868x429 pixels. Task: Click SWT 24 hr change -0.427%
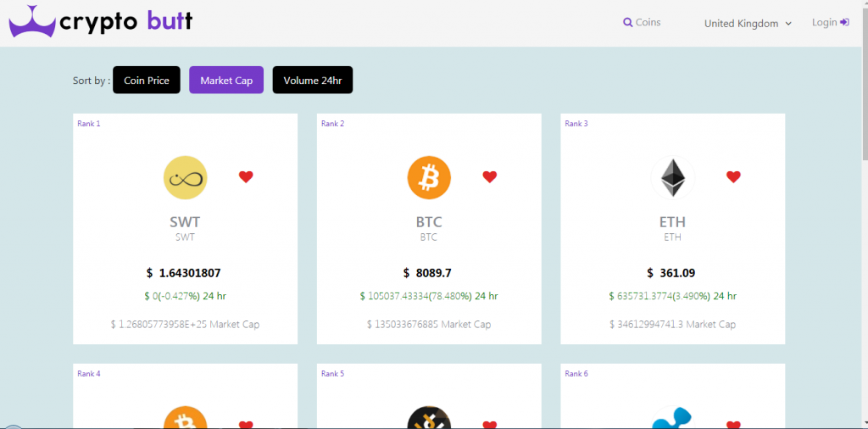click(x=185, y=296)
